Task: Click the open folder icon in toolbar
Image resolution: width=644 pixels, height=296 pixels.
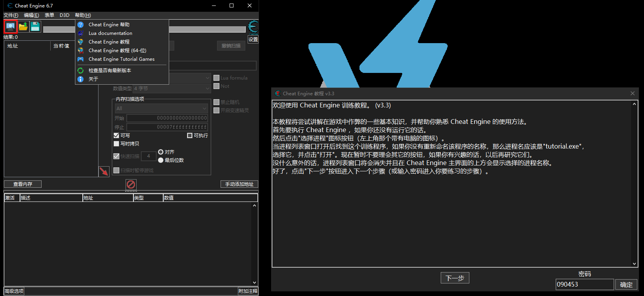Action: click(x=23, y=27)
